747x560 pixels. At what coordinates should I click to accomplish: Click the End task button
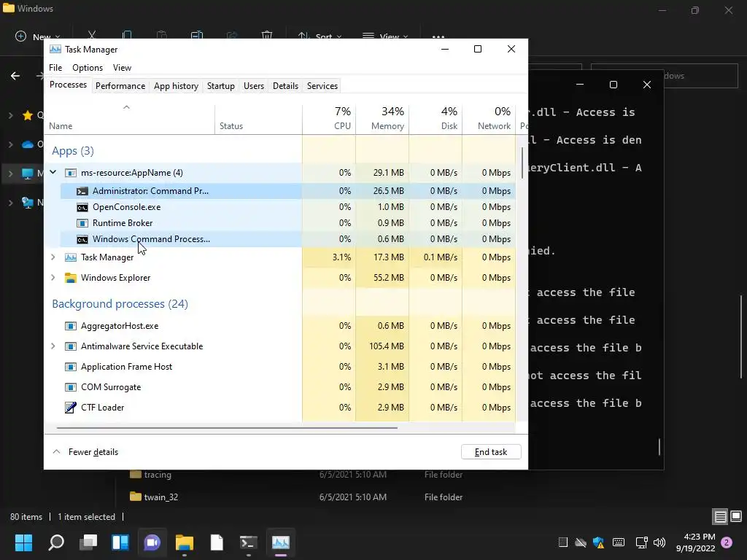491,452
